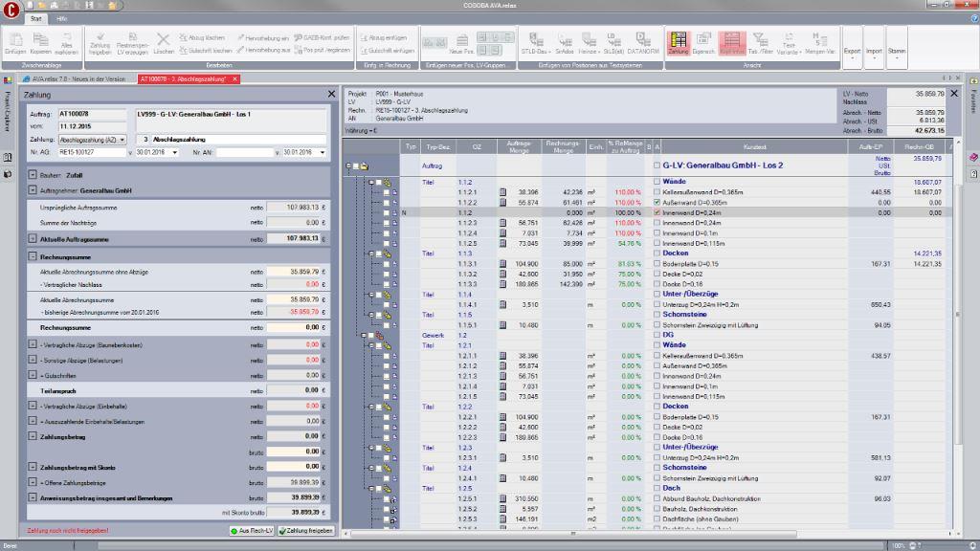Collapse the Rechnungssumme section

33,257
